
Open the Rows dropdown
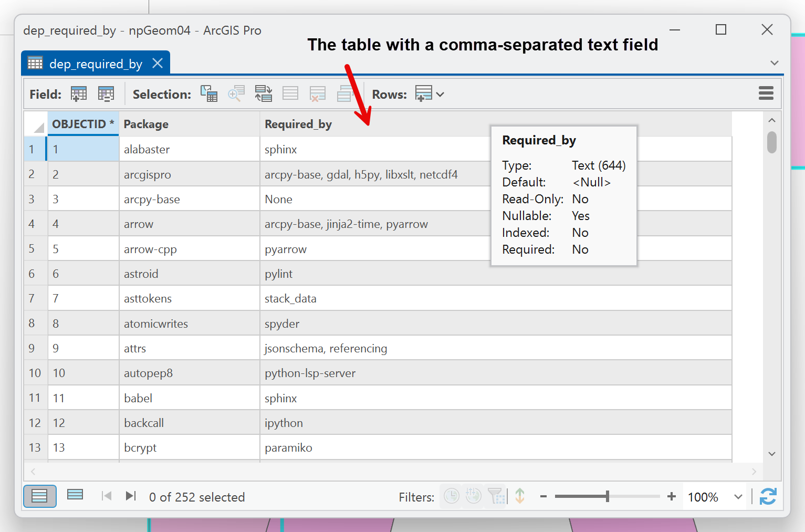(441, 94)
